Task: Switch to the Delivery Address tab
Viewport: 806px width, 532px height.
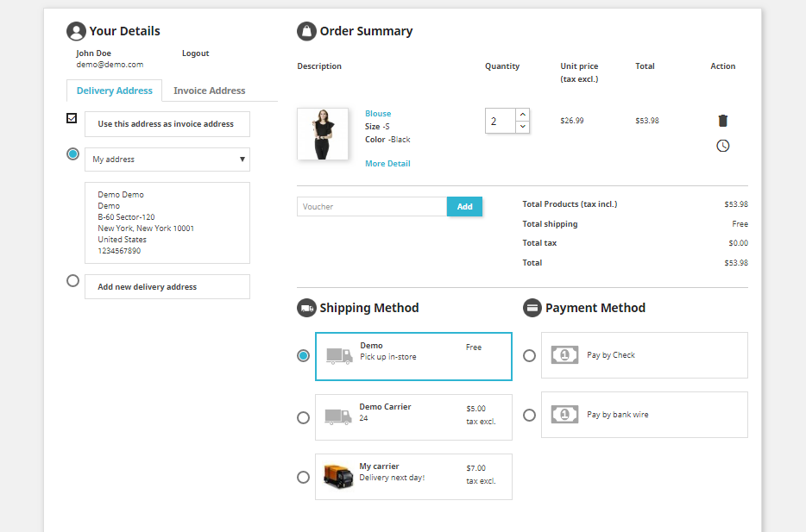Action: [x=115, y=91]
